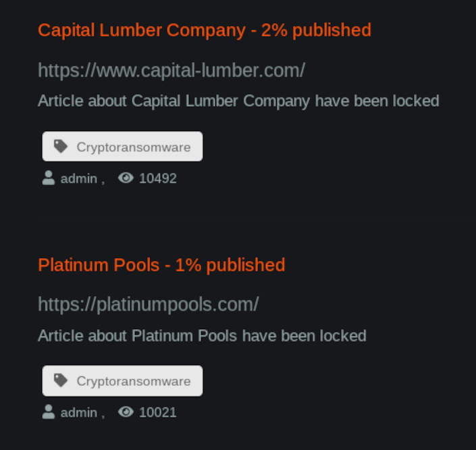Click the Capital Lumber locked article description
Image resolution: width=476 pixels, height=450 pixels.
[238, 101]
